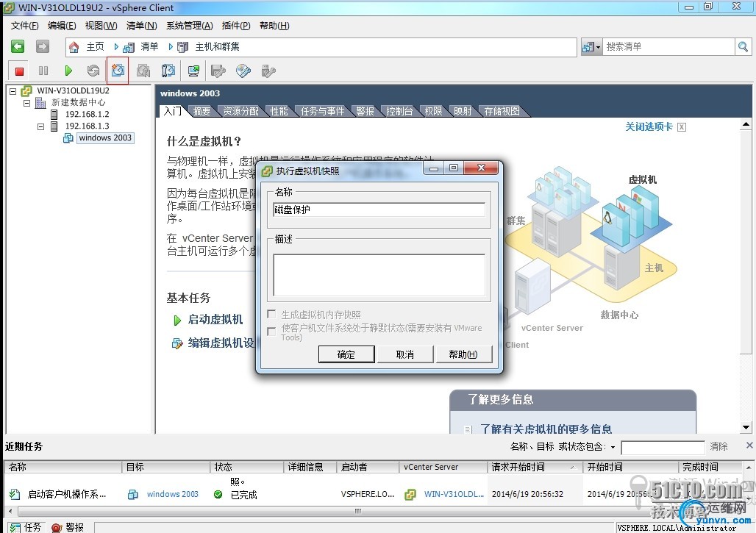
Task: Click the connect USB device icon
Action: (x=268, y=71)
